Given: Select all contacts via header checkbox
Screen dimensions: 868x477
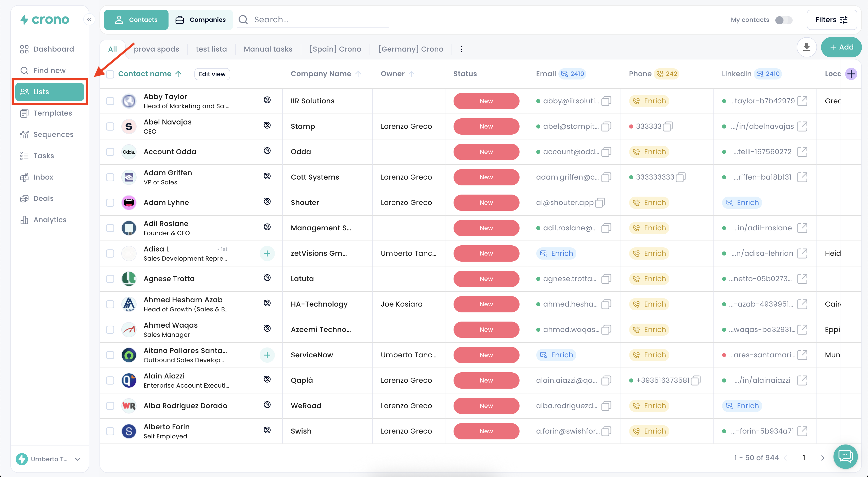Looking at the screenshot, I should click(x=110, y=74).
